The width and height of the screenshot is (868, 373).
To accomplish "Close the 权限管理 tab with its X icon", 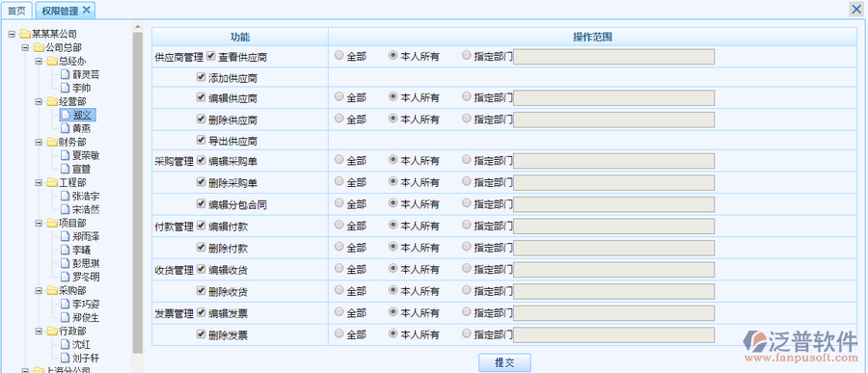I will [x=86, y=10].
